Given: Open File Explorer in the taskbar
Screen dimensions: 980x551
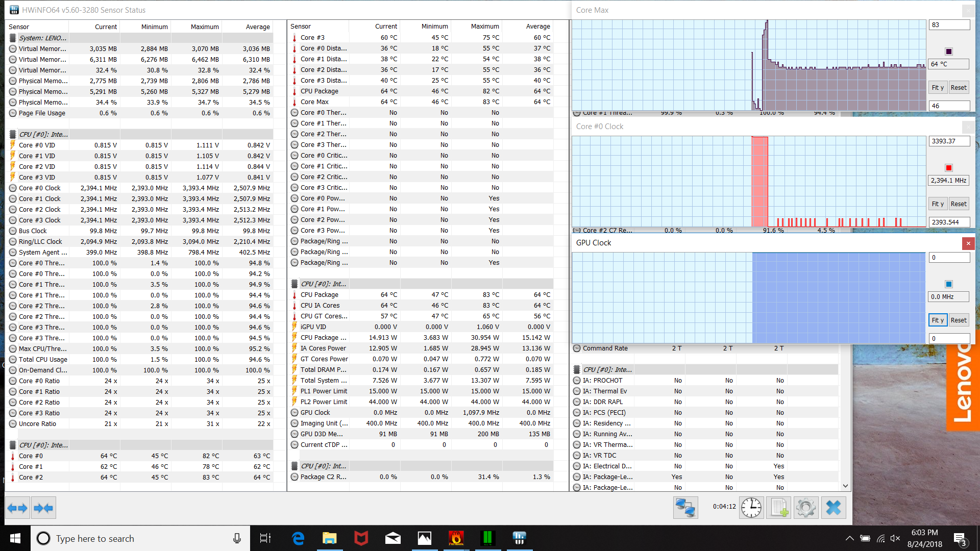Looking at the screenshot, I should pos(330,538).
